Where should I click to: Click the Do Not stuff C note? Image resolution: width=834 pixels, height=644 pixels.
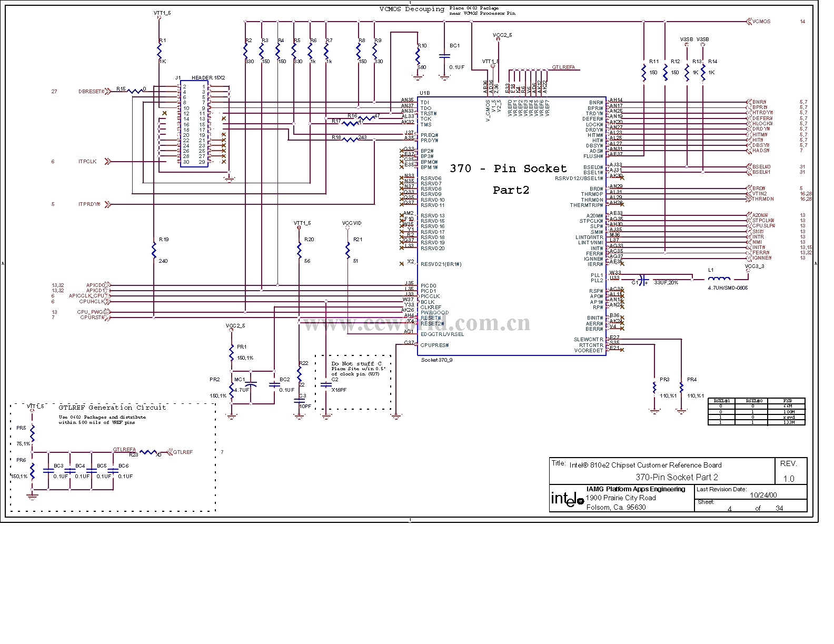coord(356,364)
